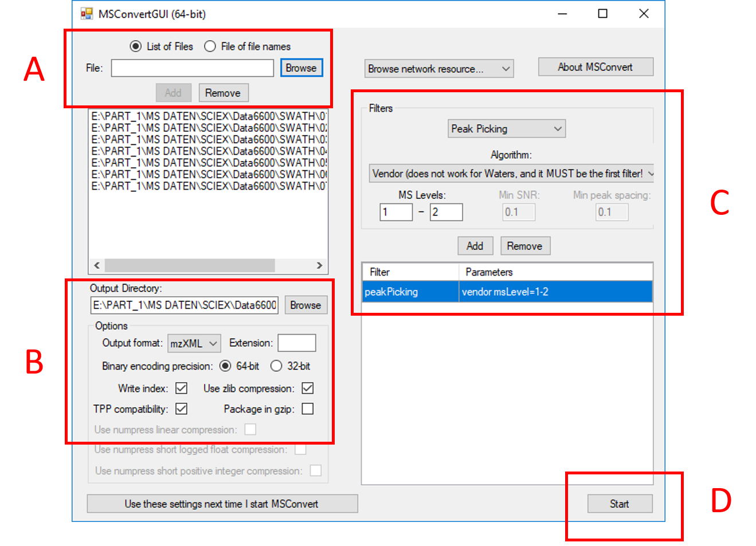
Task: Open the Browse network resource dropdown
Action: [439, 69]
